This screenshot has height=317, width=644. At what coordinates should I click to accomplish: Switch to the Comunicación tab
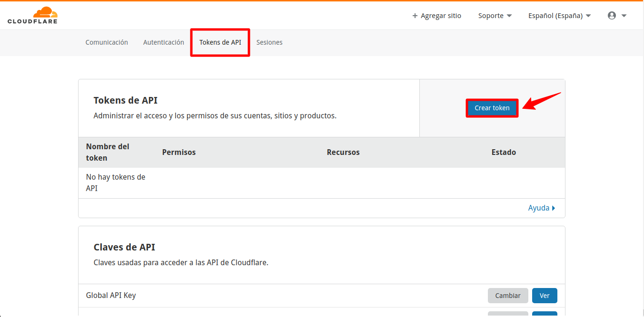click(107, 42)
